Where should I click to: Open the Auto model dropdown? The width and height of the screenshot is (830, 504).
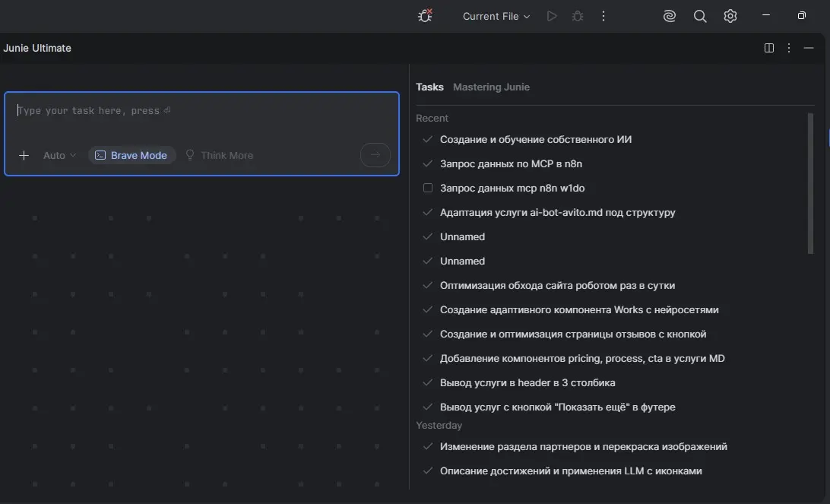pyautogui.click(x=59, y=155)
